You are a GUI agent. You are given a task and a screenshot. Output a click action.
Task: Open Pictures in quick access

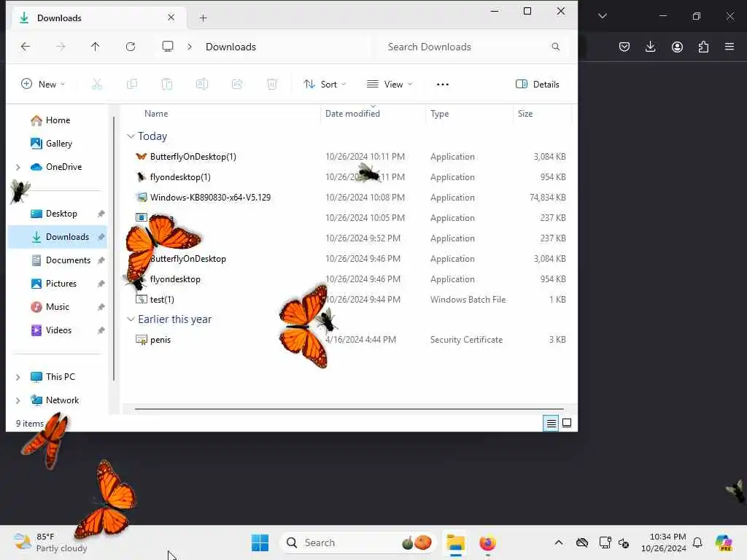tap(61, 284)
